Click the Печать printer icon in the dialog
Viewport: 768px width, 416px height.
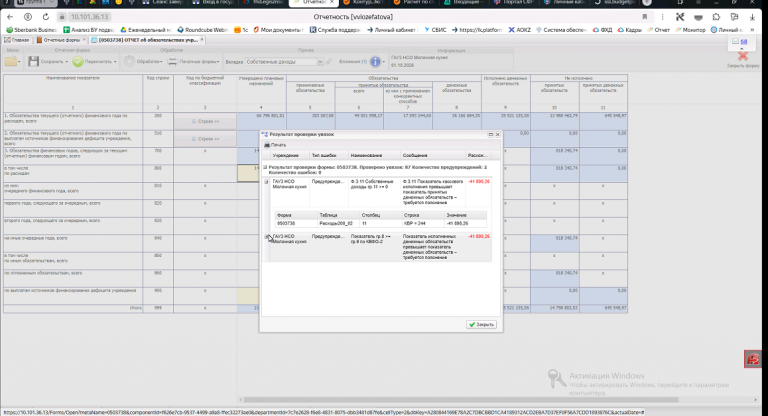[267, 145]
